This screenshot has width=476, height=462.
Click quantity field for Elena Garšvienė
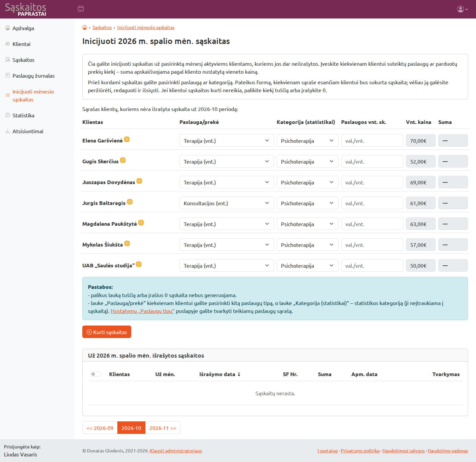click(372, 141)
